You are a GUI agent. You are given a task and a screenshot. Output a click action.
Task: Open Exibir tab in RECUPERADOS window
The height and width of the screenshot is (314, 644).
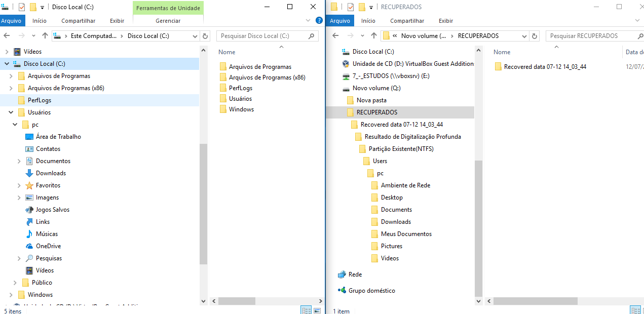point(446,21)
